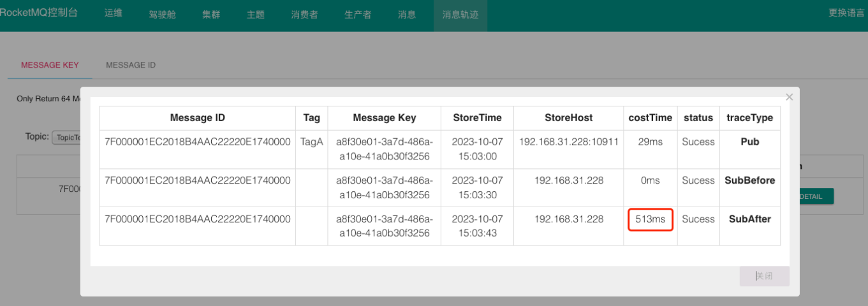
Task: Close the trace dialog with the X icon
Action: [789, 98]
